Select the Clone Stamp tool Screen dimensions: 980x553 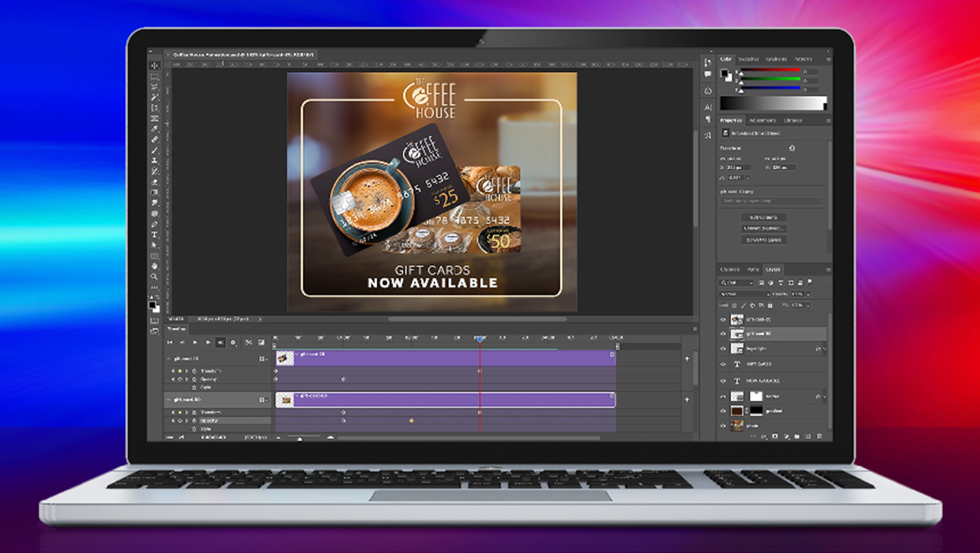(x=154, y=161)
